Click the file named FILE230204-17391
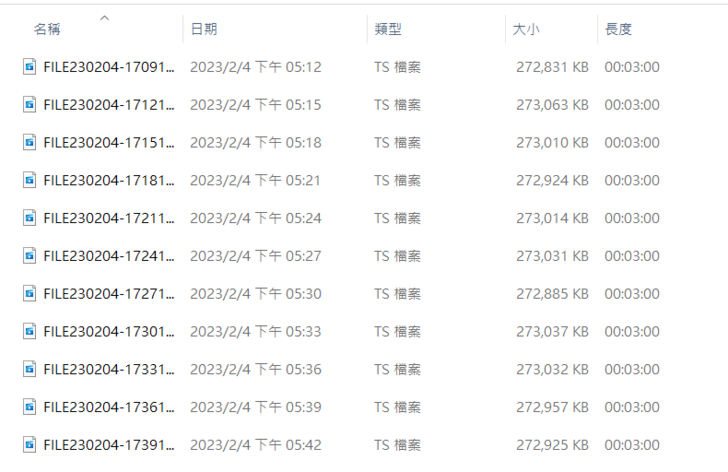The height and width of the screenshot is (472, 728). point(109,445)
